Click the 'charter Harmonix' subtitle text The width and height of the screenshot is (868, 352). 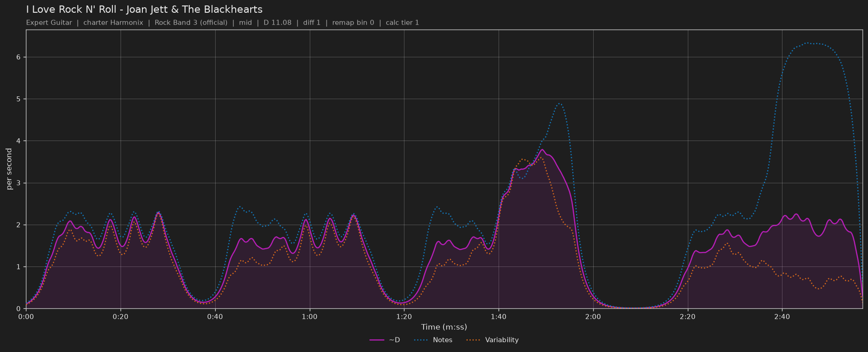113,23
